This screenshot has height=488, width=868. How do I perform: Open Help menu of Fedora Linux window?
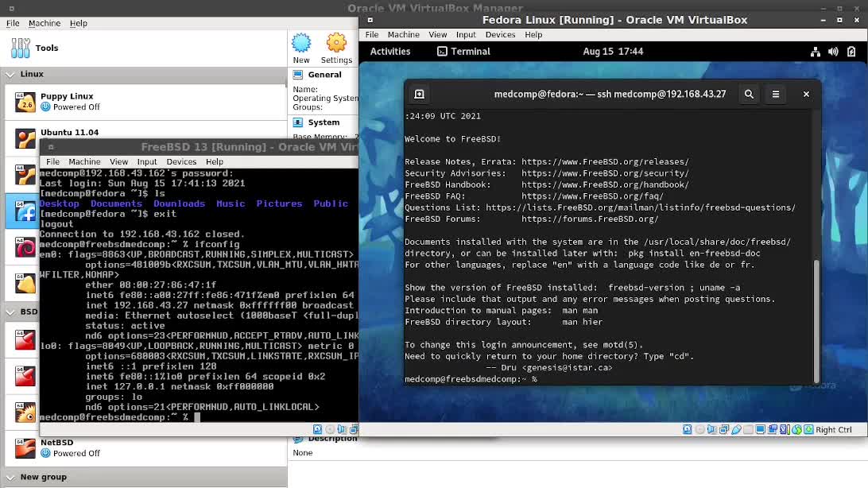pos(533,34)
